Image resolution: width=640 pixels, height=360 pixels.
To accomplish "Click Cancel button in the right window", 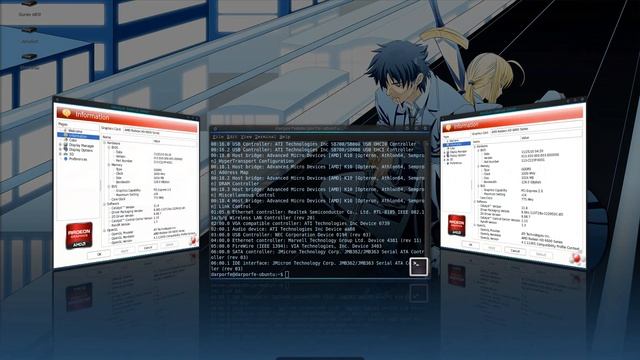I will (515, 251).
